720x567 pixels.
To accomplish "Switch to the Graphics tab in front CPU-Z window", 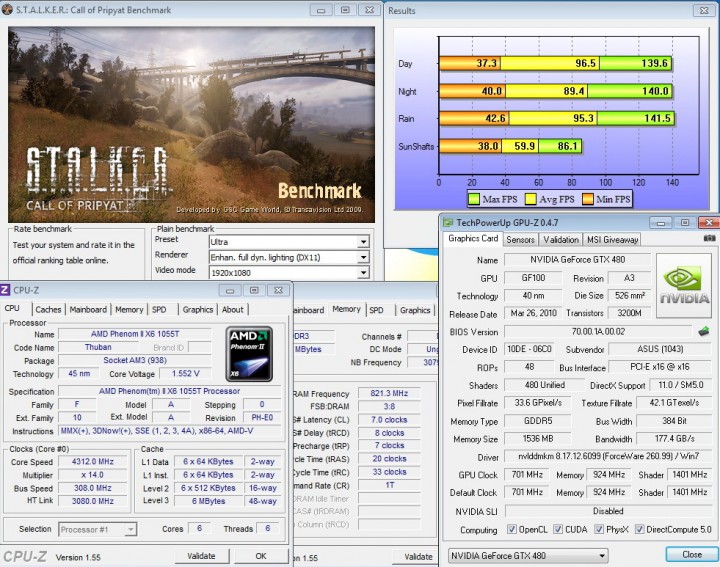I will coord(197,309).
